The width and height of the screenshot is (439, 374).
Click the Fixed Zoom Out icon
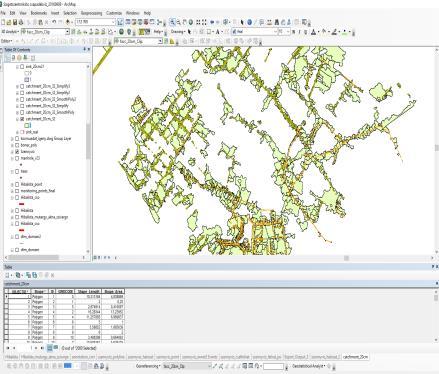coord(204,22)
